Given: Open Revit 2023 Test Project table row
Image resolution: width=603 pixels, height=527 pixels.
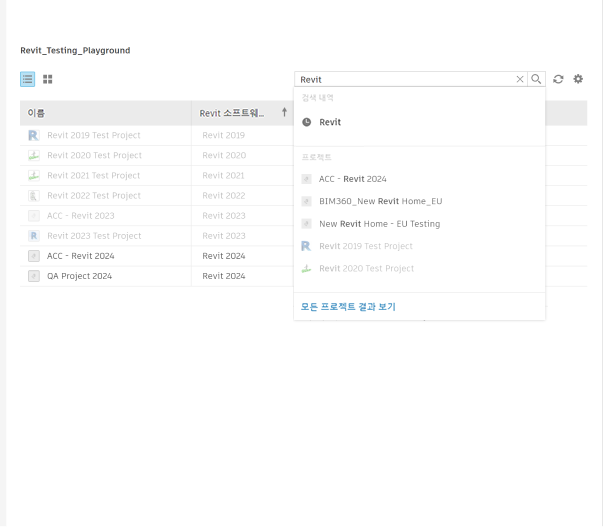Looking at the screenshot, I should [157, 236].
